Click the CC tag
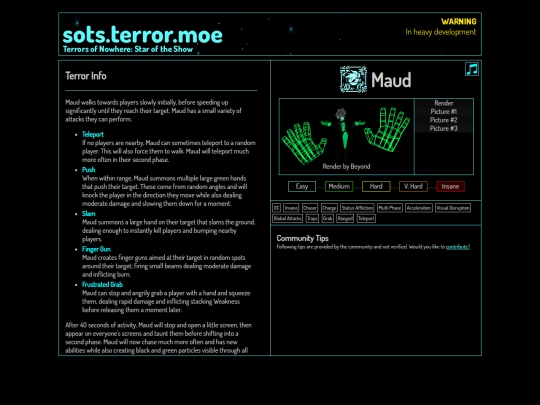Viewport: 540px width, 405px height. [277, 208]
